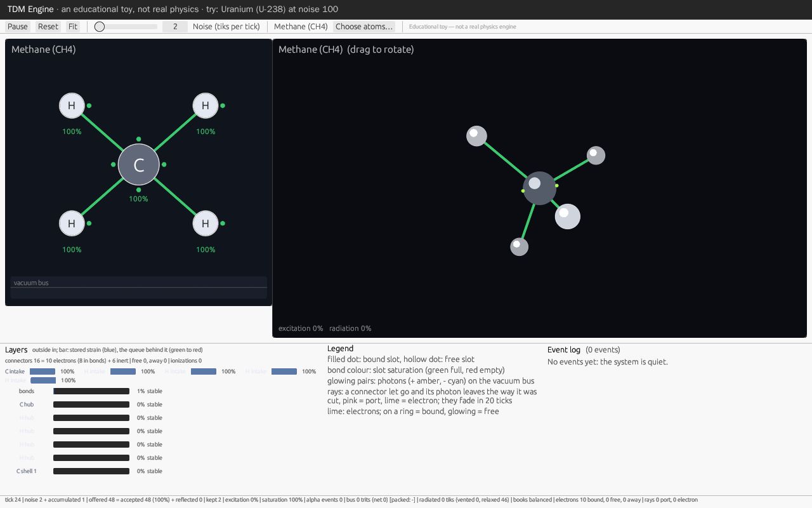Click '(0 events)' counter
The image size is (812, 508).
click(x=603, y=350)
